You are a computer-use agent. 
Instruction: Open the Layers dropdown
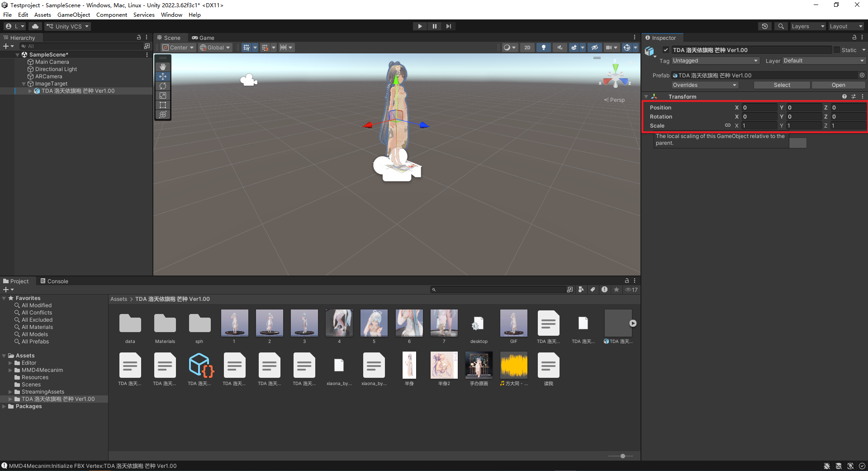808,26
